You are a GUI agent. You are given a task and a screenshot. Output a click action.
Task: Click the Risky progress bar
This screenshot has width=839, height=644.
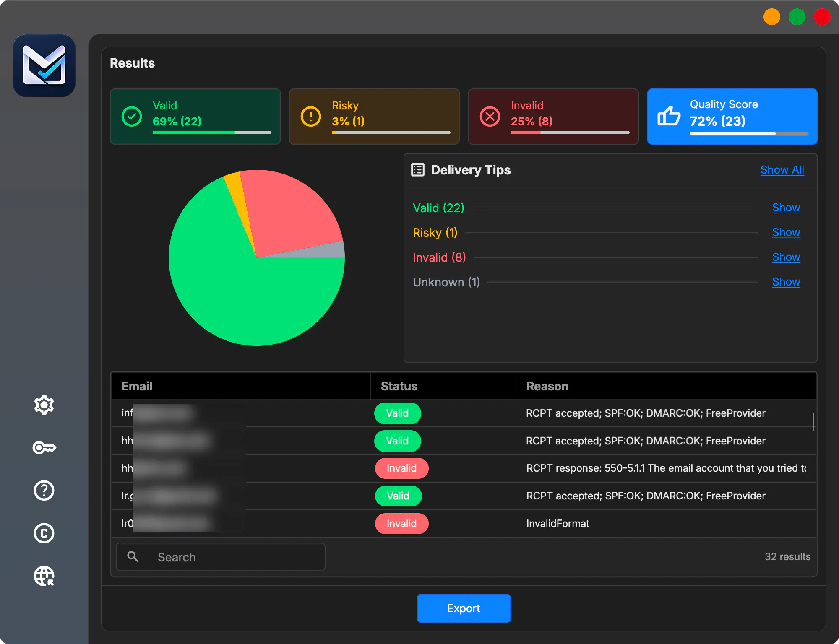[391, 132]
